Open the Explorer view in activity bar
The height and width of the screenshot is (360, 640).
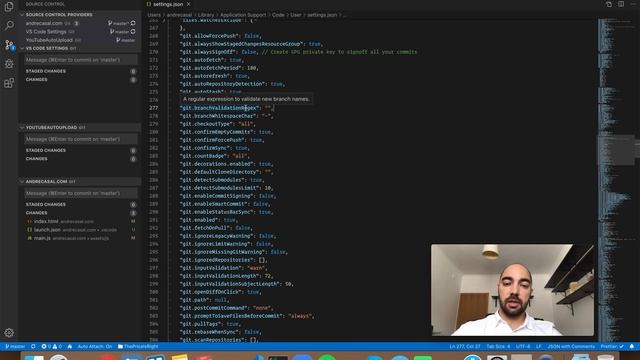9,7
